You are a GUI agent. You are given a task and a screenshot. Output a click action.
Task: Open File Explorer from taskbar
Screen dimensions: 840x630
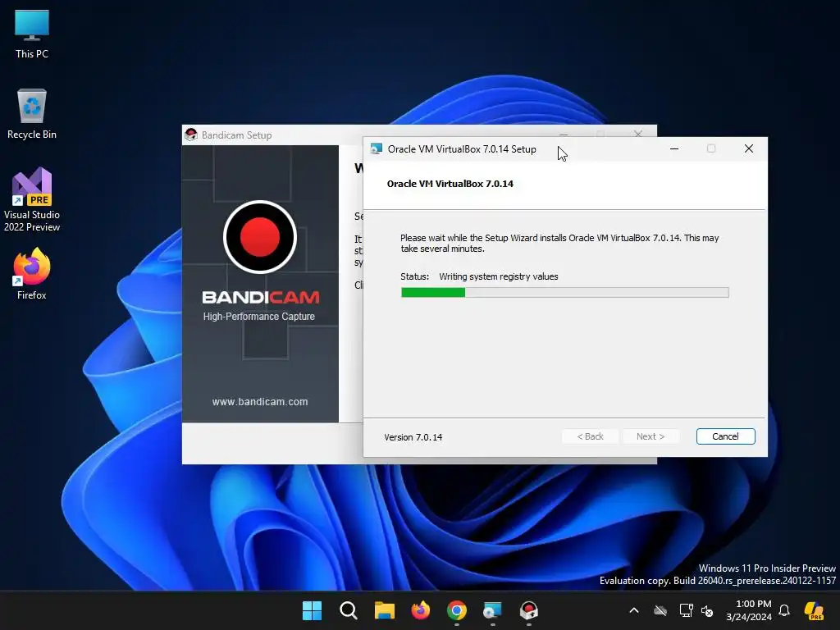point(384,610)
